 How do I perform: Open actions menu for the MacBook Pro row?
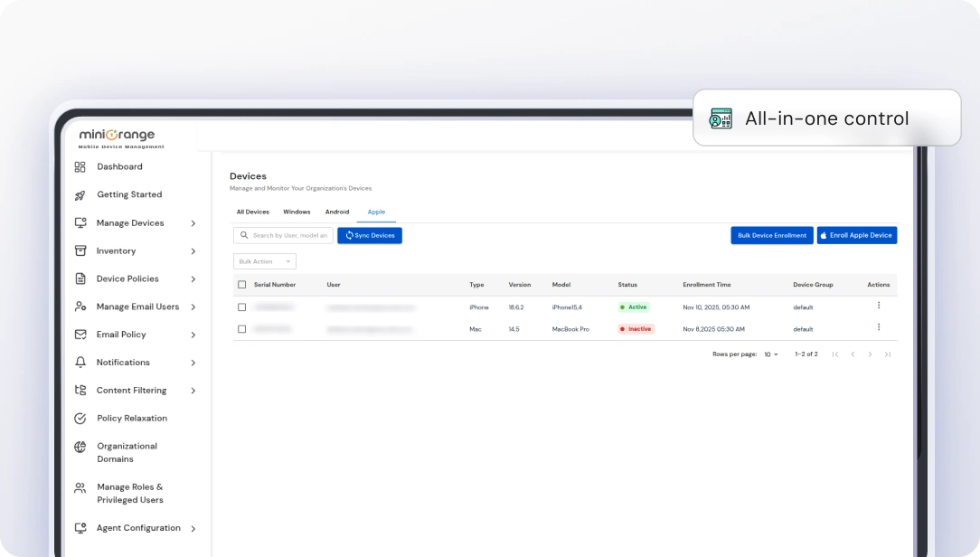878,327
